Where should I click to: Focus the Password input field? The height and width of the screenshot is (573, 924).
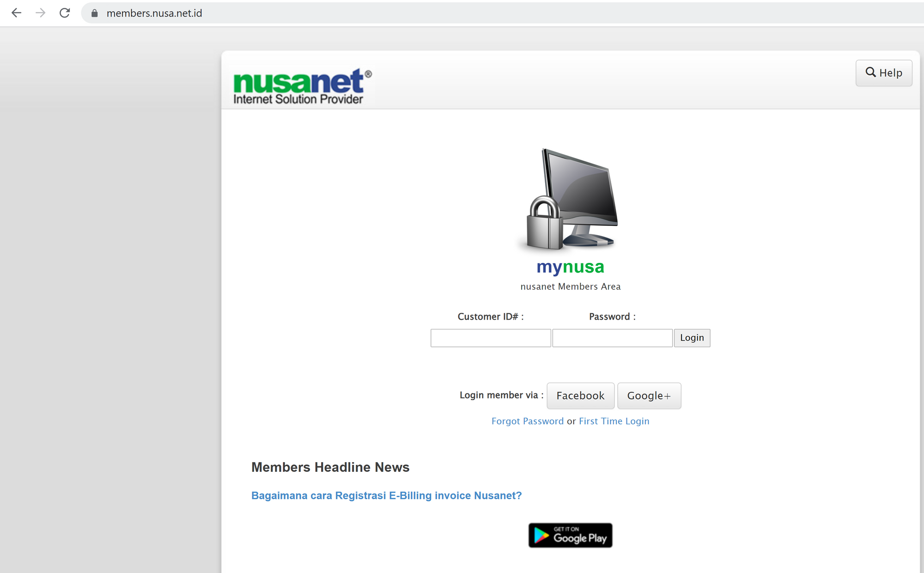click(x=613, y=338)
